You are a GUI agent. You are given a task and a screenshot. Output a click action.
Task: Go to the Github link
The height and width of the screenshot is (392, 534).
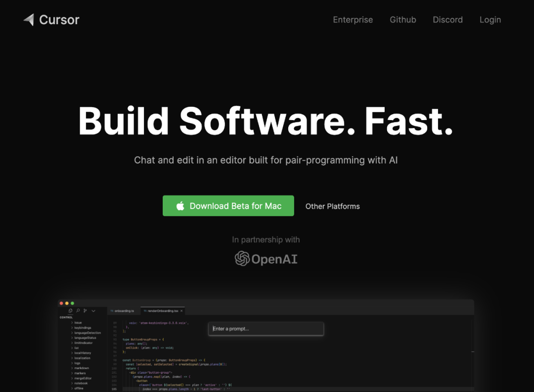(403, 20)
